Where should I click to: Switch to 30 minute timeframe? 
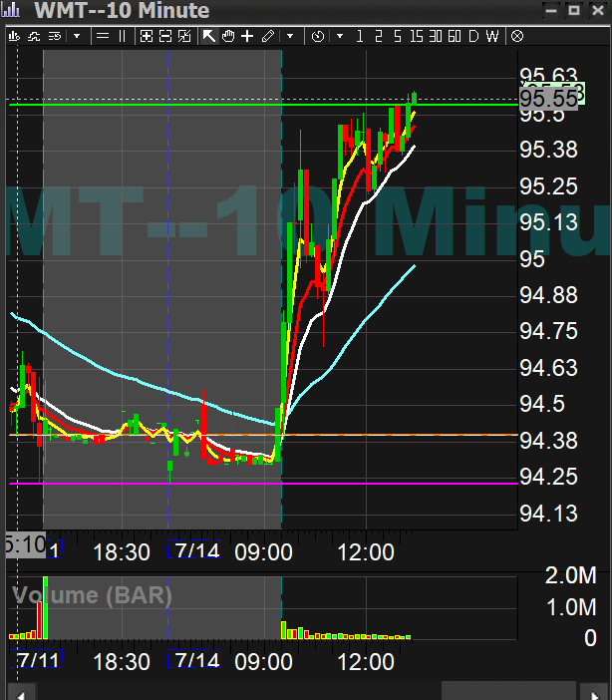coord(436,36)
